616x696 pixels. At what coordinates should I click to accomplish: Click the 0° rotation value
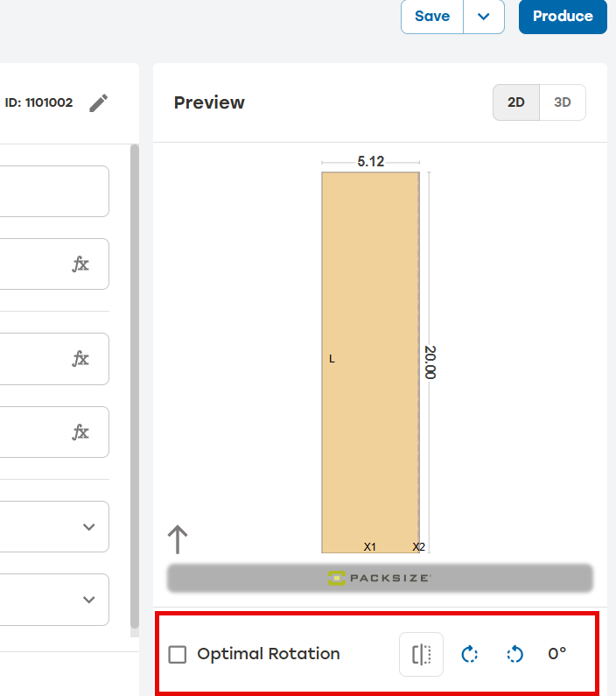pyautogui.click(x=557, y=654)
